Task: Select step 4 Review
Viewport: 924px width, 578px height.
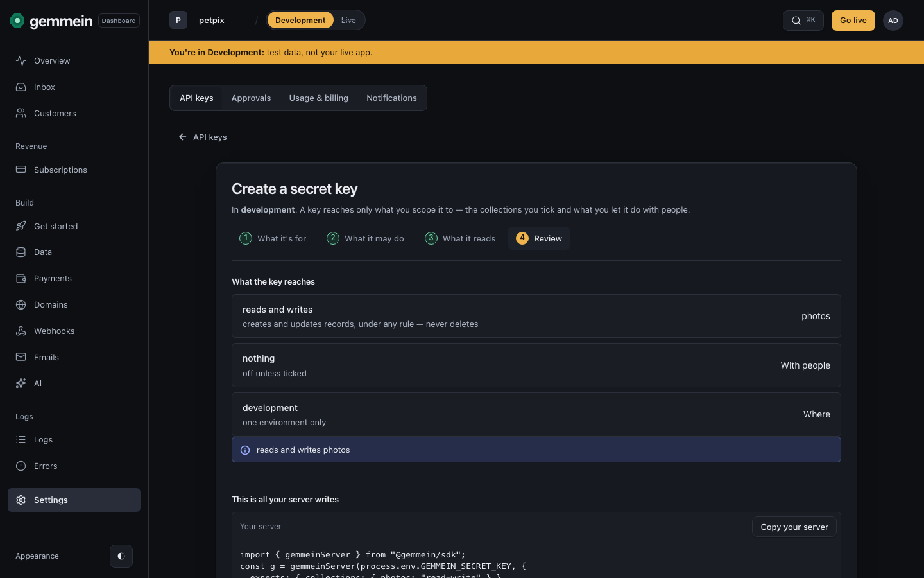Action: pos(539,238)
